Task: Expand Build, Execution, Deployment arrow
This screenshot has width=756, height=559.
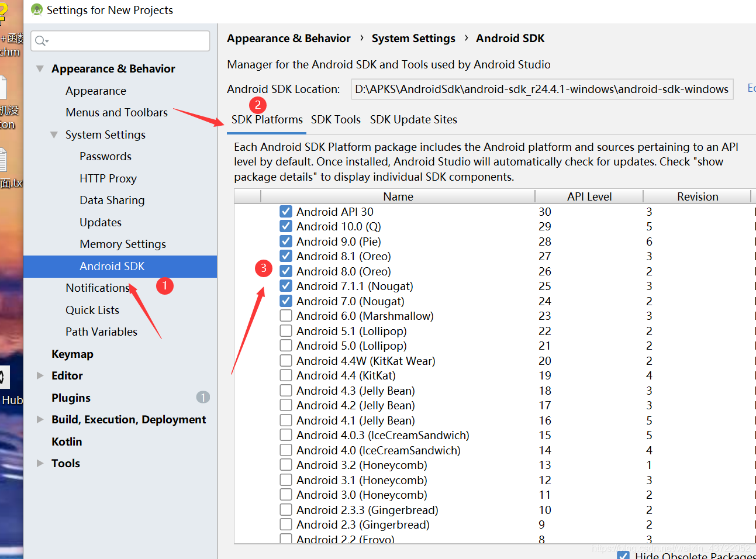Action: 40,419
